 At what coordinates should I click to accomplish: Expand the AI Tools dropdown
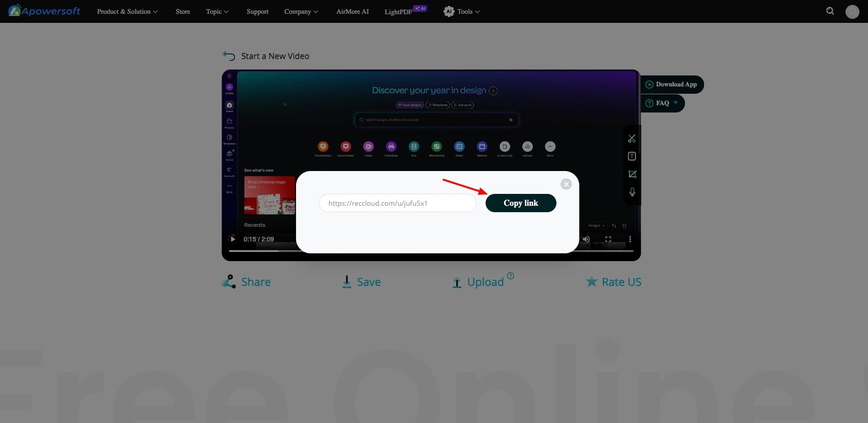point(461,11)
